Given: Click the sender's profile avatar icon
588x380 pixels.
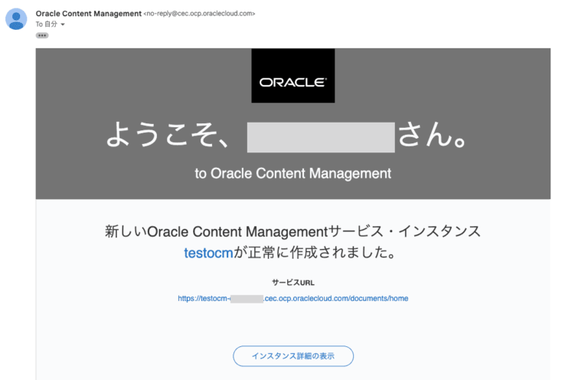Looking at the screenshot, I should tap(16, 19).
